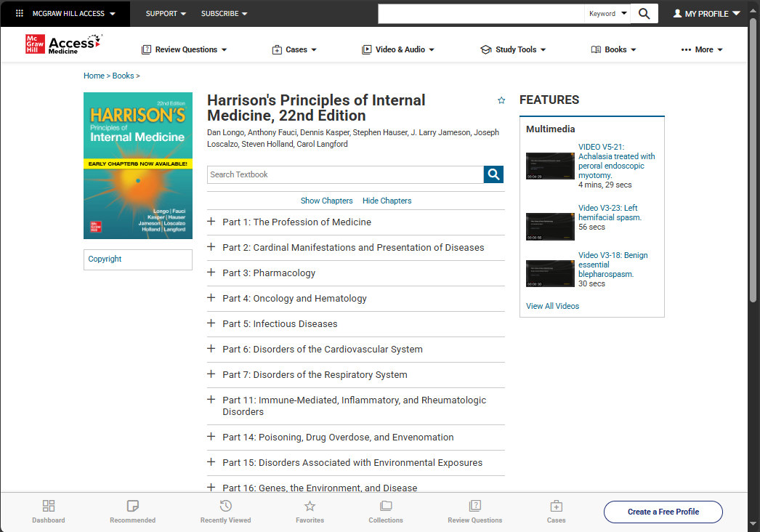Open VIDEO V5-21 Achalasia video link
Viewport: 760px width, 532px height.
coord(617,161)
